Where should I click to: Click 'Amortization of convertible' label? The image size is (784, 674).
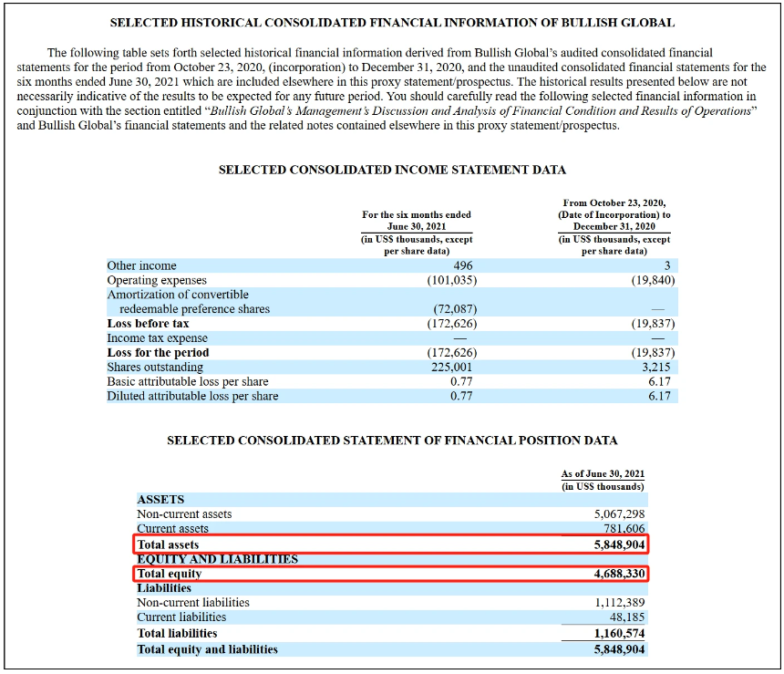coord(178,295)
